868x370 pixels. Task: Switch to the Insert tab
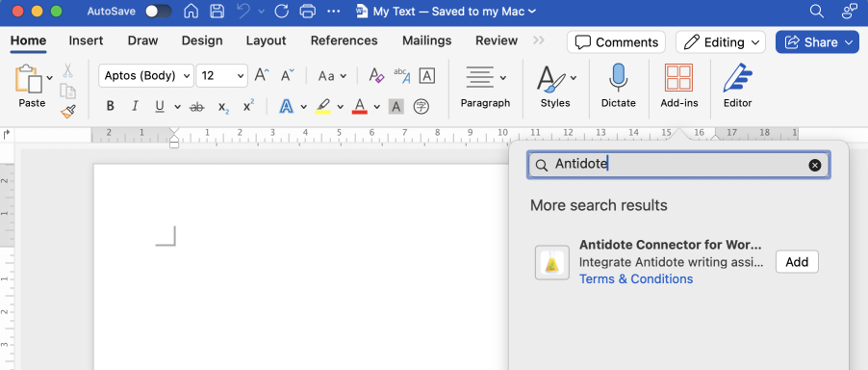[x=86, y=40]
